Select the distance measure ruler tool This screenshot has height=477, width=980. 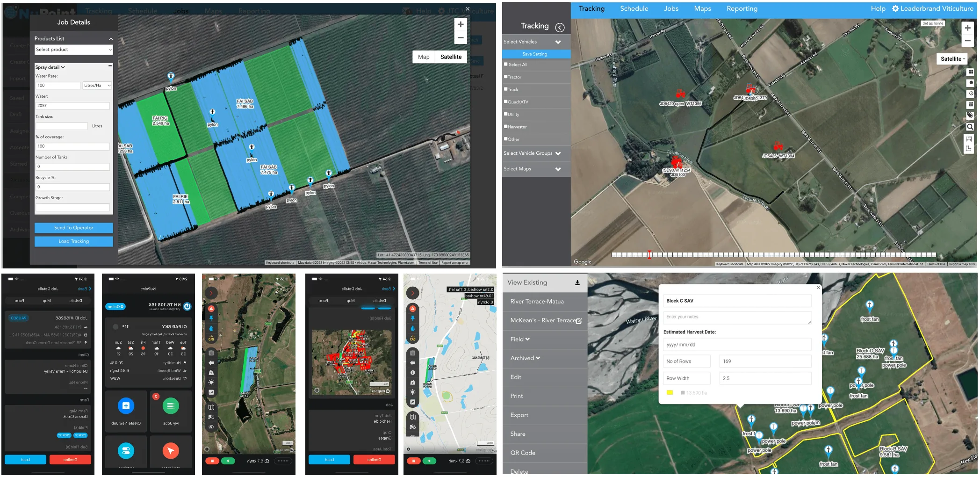pyautogui.click(x=970, y=138)
